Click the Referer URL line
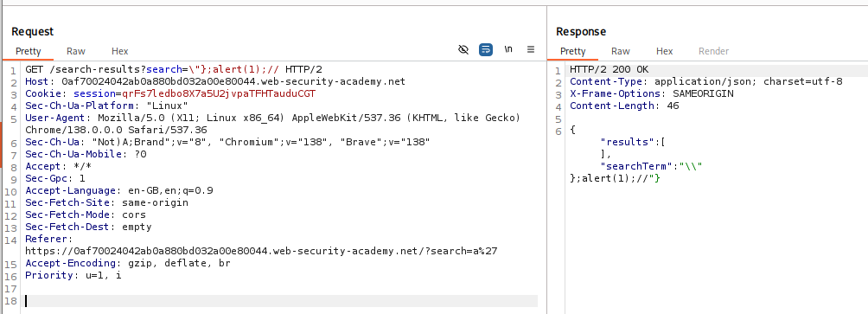Image resolution: width=868 pixels, height=314 pixels. (261, 251)
